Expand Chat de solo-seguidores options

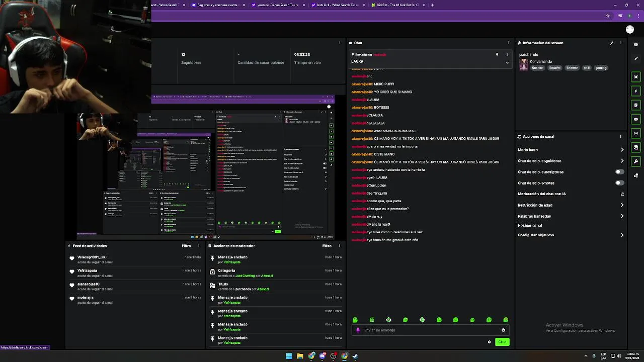622,161
